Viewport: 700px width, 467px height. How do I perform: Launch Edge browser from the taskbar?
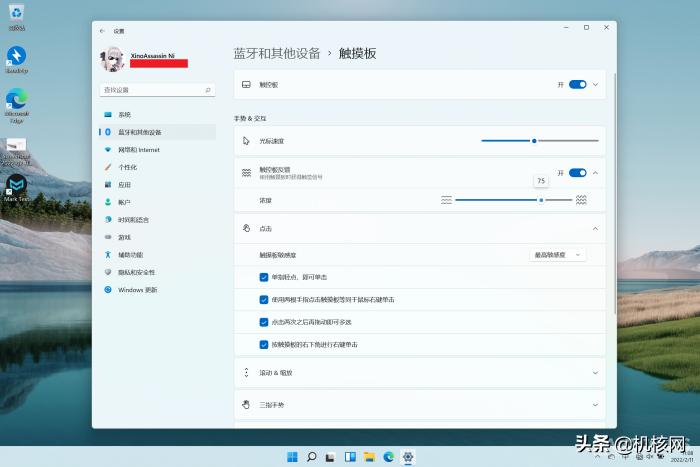[x=388, y=457]
